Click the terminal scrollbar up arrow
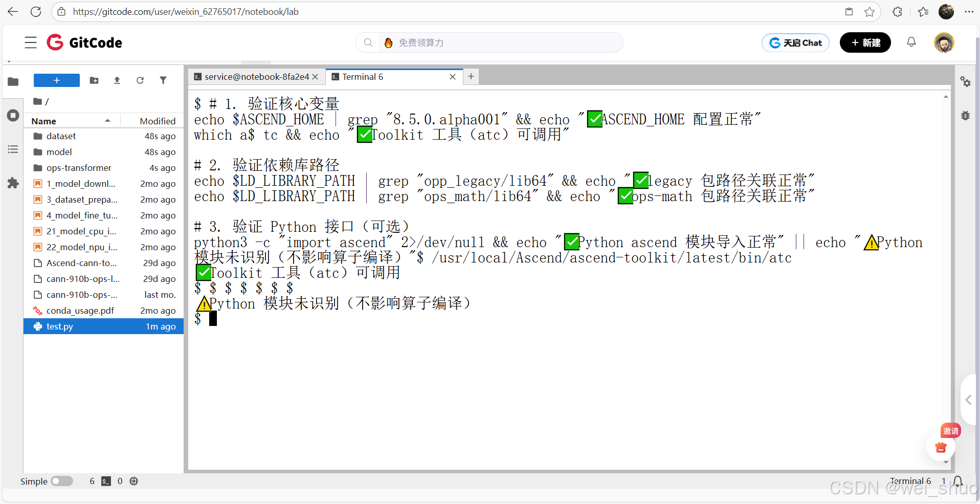Image resolution: width=980 pixels, height=504 pixels. [x=946, y=96]
